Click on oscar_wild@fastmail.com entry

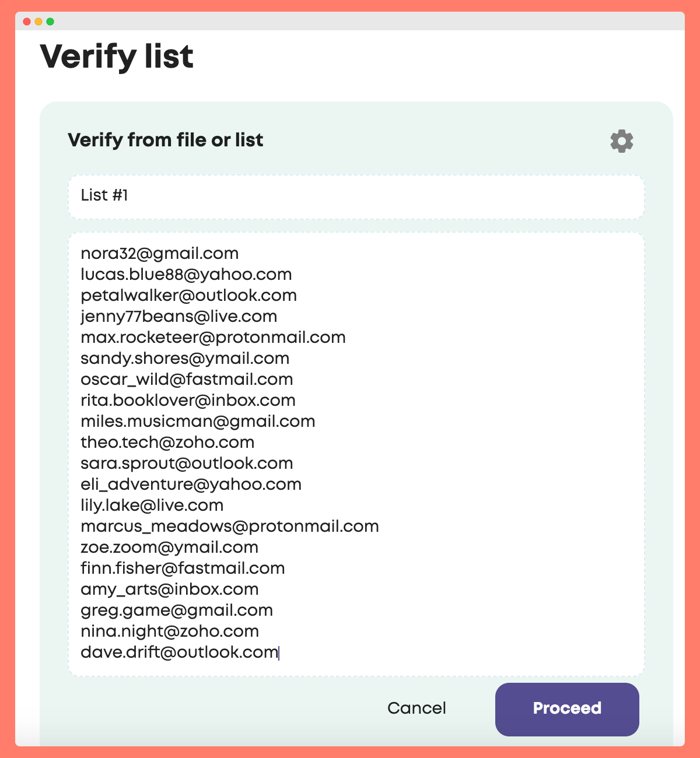(187, 380)
